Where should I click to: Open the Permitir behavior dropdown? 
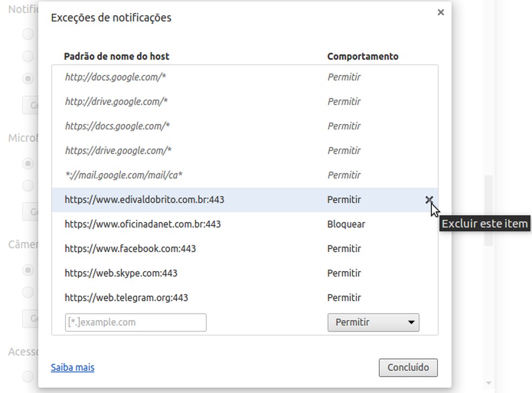[373, 322]
